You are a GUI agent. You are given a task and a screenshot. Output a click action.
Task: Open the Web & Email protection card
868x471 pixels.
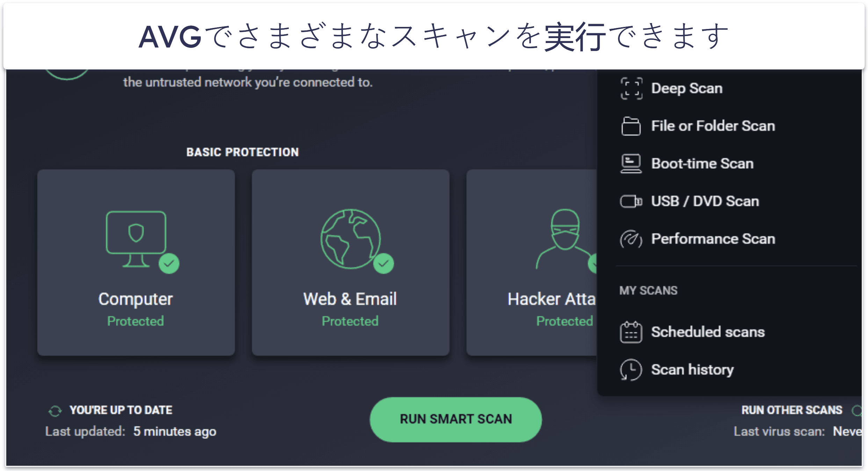coord(351,263)
